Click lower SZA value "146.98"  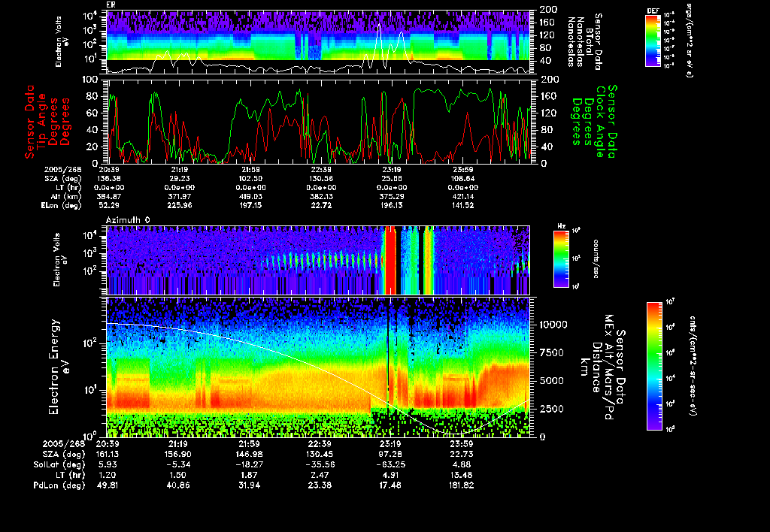click(249, 455)
